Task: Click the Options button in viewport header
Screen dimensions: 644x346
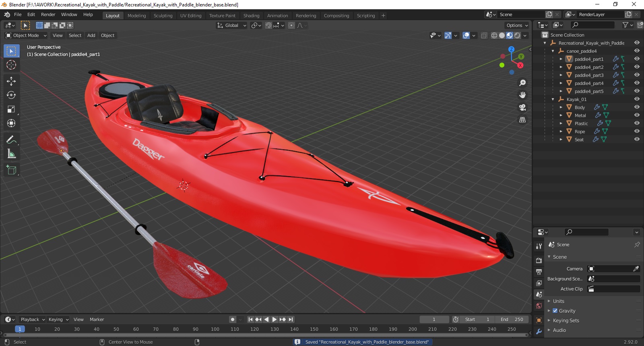Action: [517, 25]
